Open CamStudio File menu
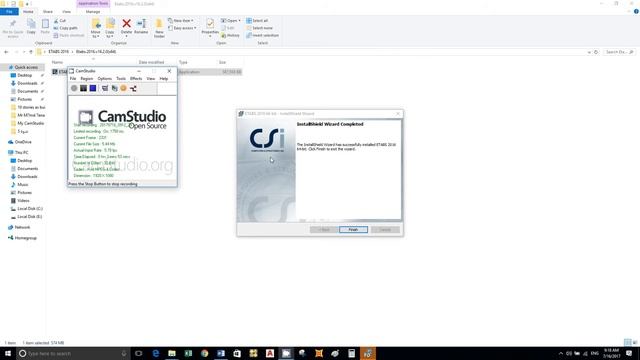This screenshot has width=640, height=360. pyautogui.click(x=73, y=78)
